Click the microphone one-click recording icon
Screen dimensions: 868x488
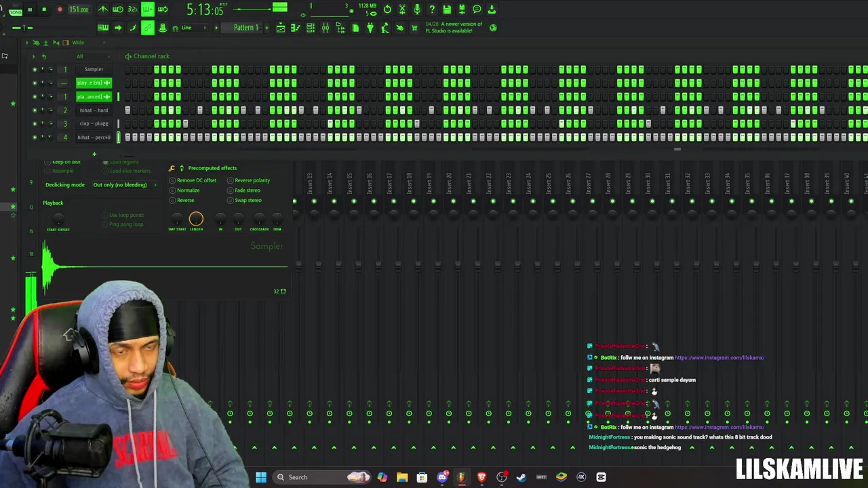point(417,9)
